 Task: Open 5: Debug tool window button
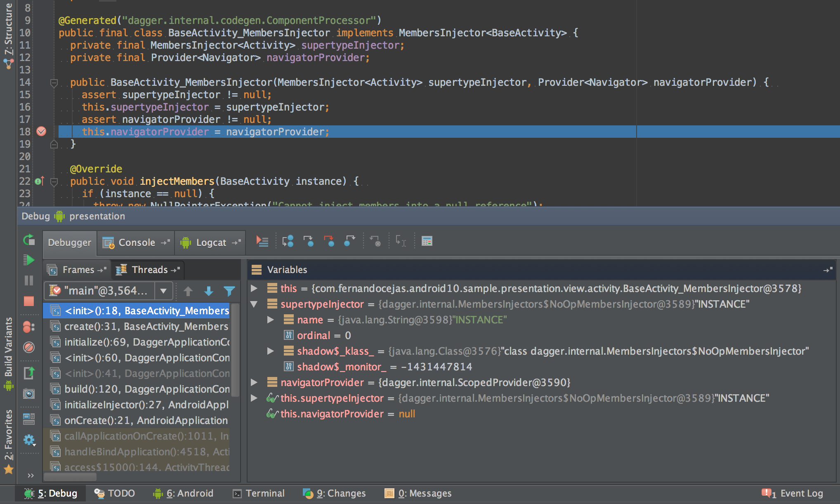(x=51, y=493)
